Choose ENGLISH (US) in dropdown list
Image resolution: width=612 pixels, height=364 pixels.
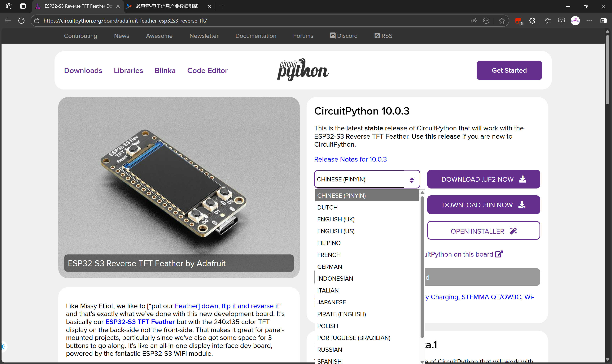pyautogui.click(x=336, y=231)
